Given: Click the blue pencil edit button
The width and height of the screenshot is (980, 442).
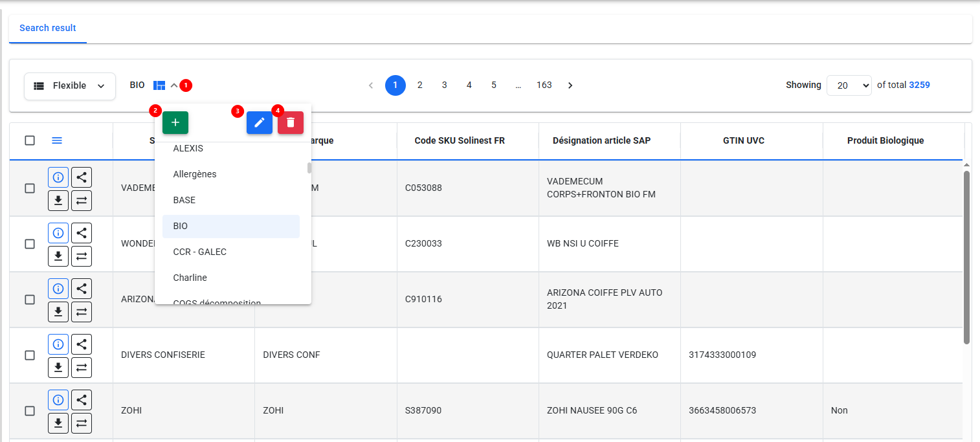Looking at the screenshot, I should coord(259,123).
